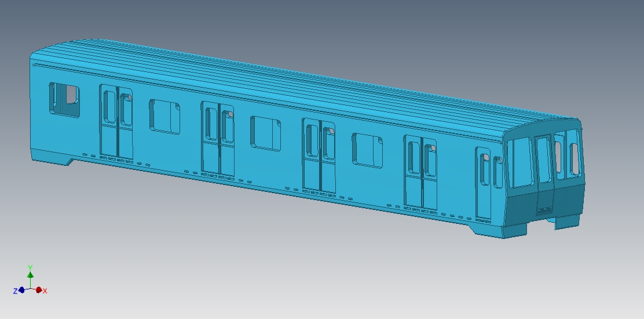Select the front left windshield of cab
This screenshot has width=644, height=319.
(520, 163)
